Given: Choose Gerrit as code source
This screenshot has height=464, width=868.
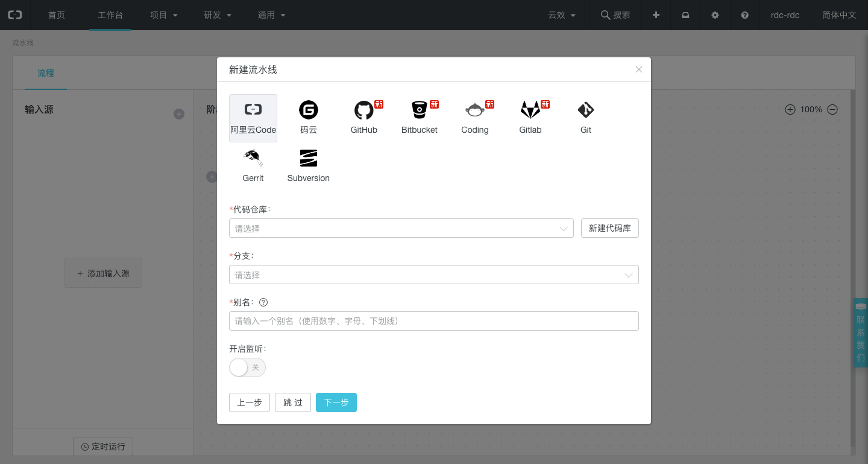Looking at the screenshot, I should [253, 167].
